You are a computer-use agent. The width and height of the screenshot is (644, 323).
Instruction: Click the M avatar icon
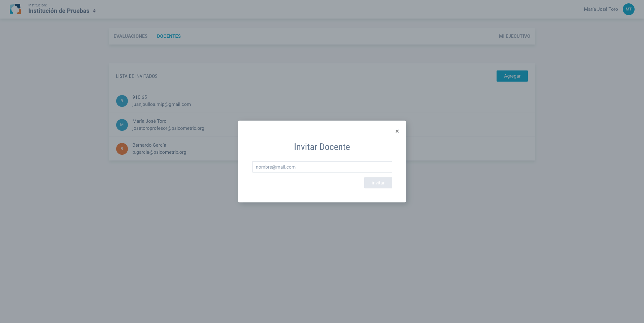tap(122, 125)
